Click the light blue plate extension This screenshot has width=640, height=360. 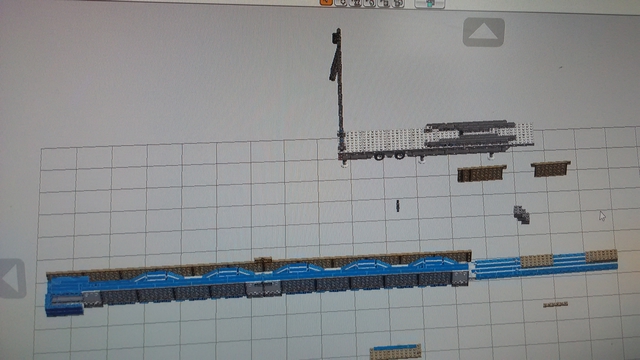point(545,265)
